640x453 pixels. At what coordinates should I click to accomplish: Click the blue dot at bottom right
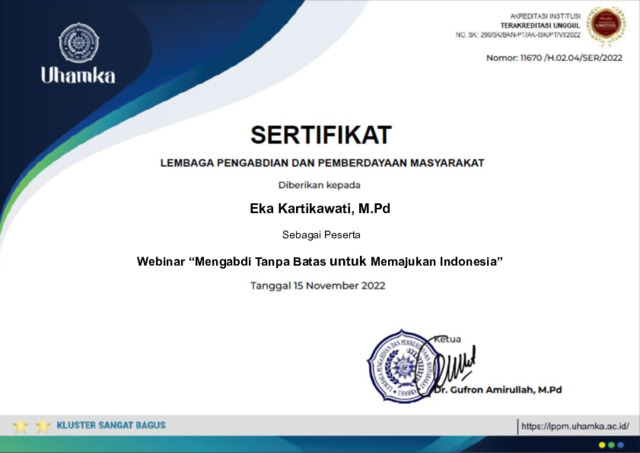pos(622,444)
